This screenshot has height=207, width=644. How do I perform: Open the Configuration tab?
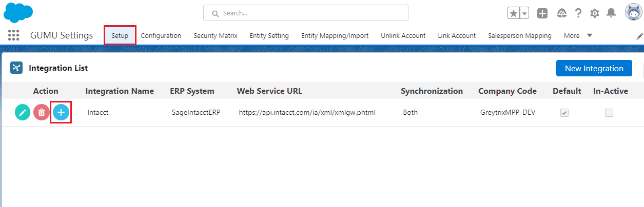(161, 35)
